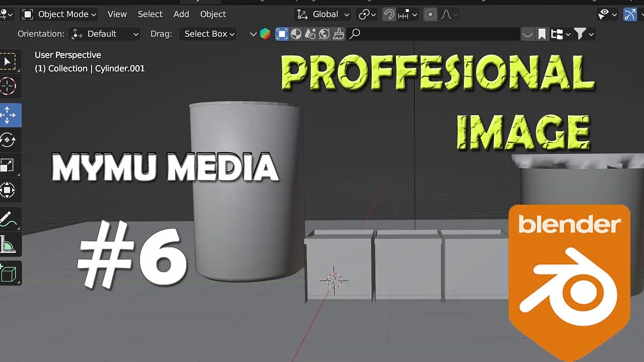Click the colorful hexagon icon
The image size is (644, 362).
[x=265, y=34]
